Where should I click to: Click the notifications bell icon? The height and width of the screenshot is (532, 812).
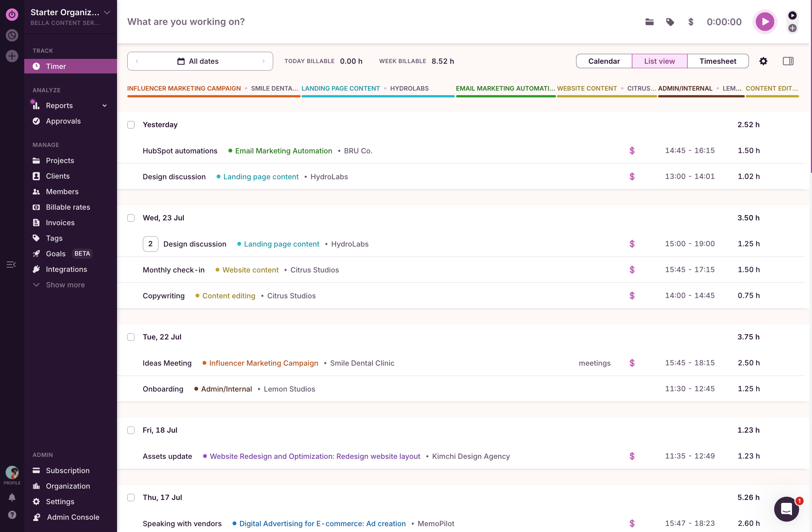tap(12, 497)
